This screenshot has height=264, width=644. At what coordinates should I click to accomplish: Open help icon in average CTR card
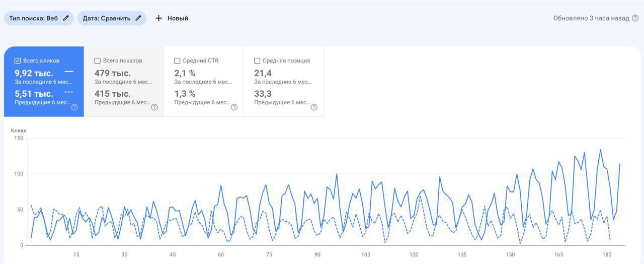pos(234,107)
